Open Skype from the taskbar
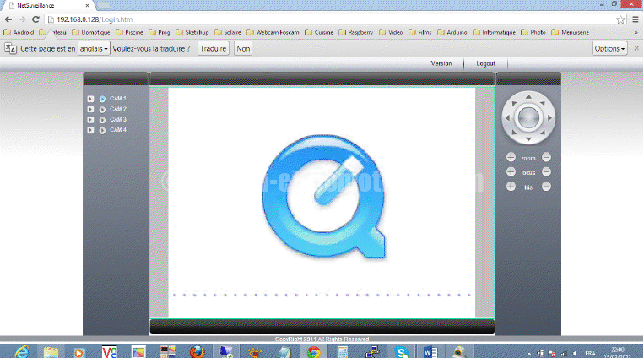 [401, 352]
